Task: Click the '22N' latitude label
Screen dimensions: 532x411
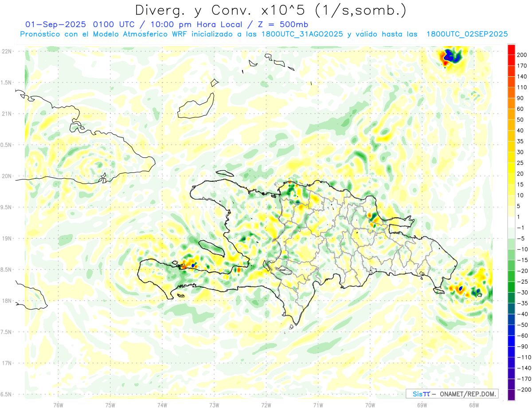Action: point(7,51)
